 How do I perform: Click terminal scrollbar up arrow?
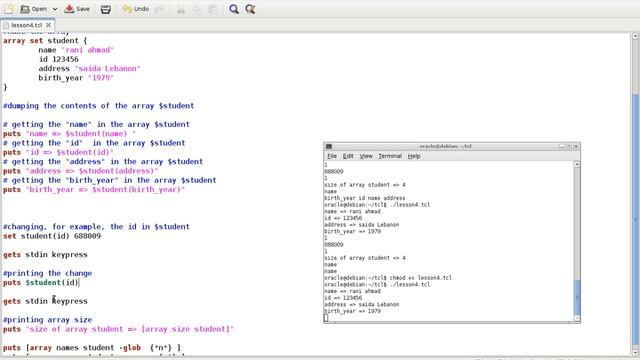click(577, 164)
